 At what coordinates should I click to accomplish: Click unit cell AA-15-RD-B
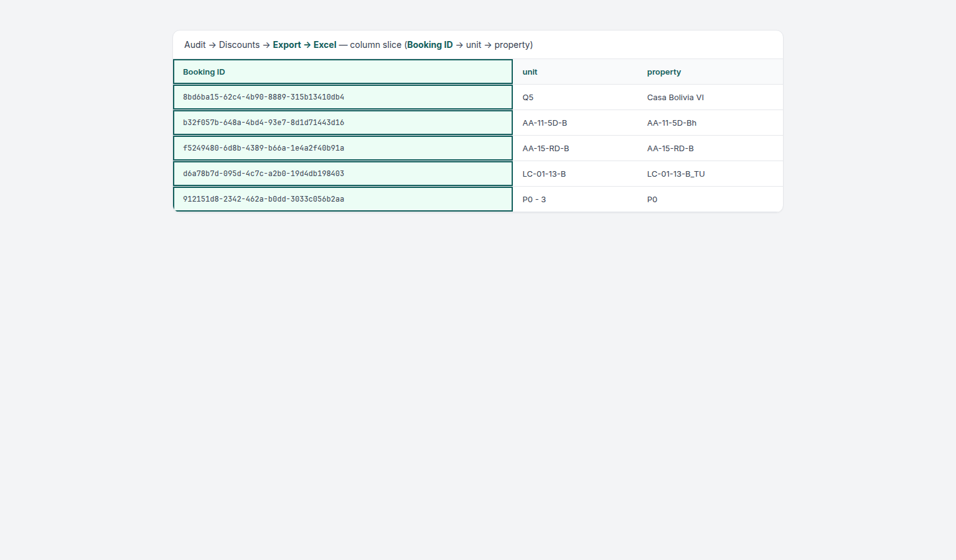click(x=575, y=148)
